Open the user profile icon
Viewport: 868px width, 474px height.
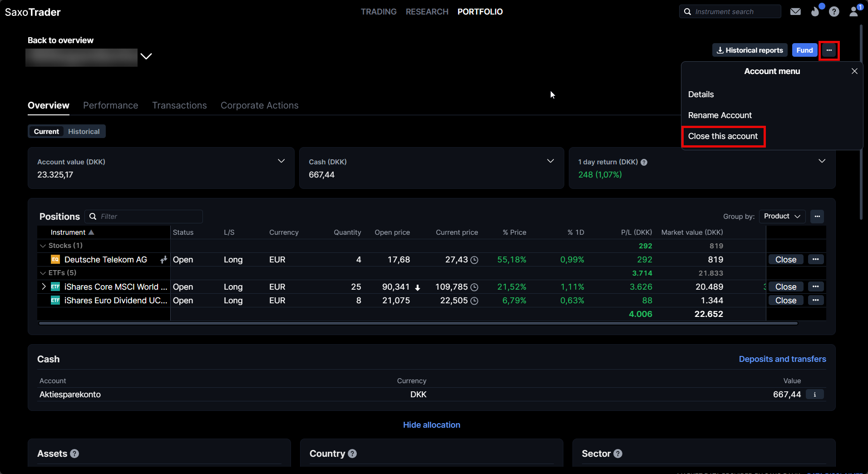[x=854, y=12]
